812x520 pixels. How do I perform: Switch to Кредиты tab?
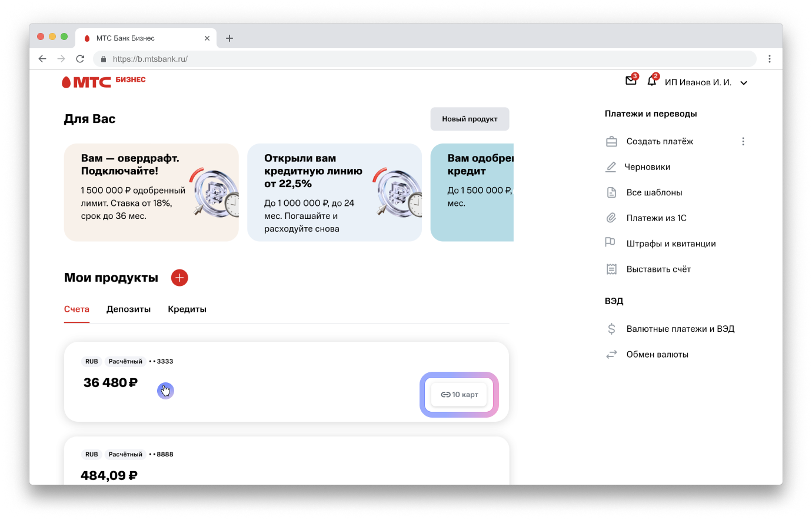click(187, 309)
